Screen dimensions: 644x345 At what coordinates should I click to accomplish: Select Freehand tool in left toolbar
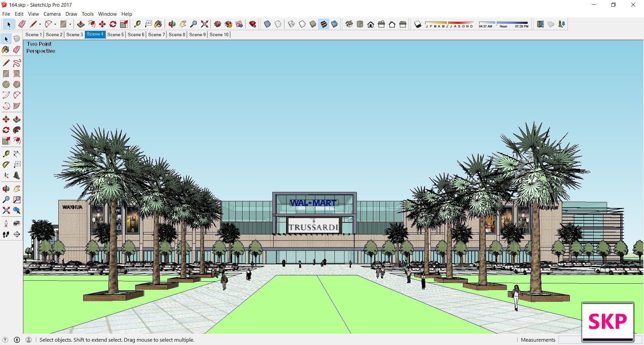pos(17,63)
